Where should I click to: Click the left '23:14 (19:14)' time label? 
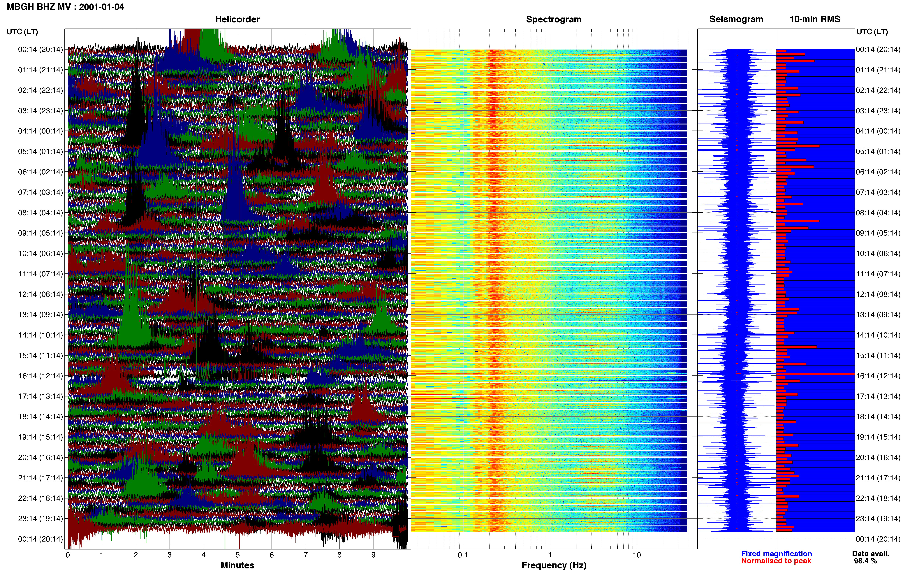coord(41,519)
